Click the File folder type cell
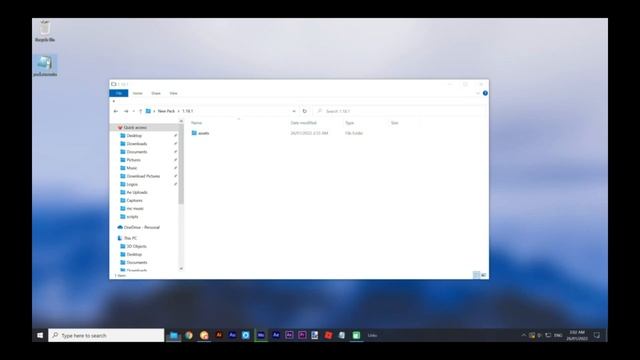This screenshot has width=640, height=360. pos(354,133)
